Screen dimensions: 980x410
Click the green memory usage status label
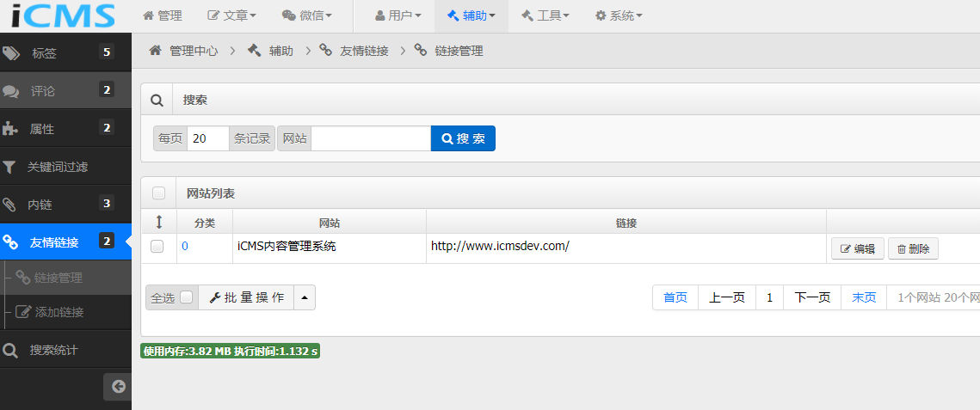(230, 352)
